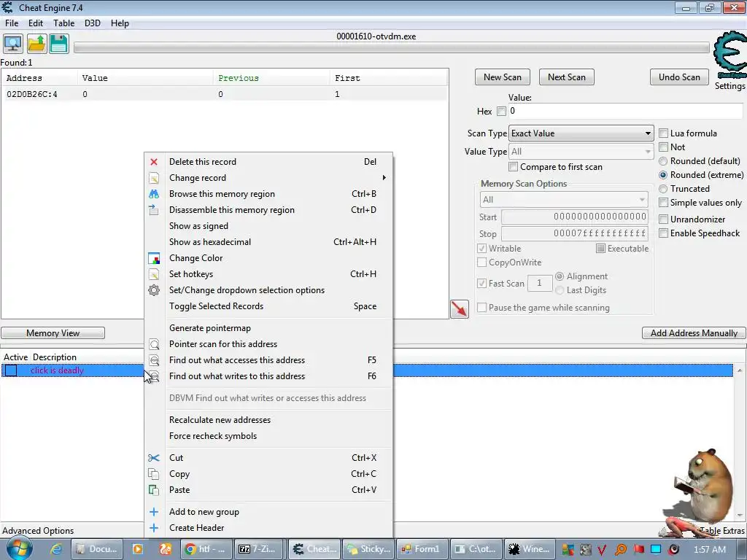Click the binoculars Browse memory region icon
This screenshot has width=747, height=560.
tap(154, 194)
